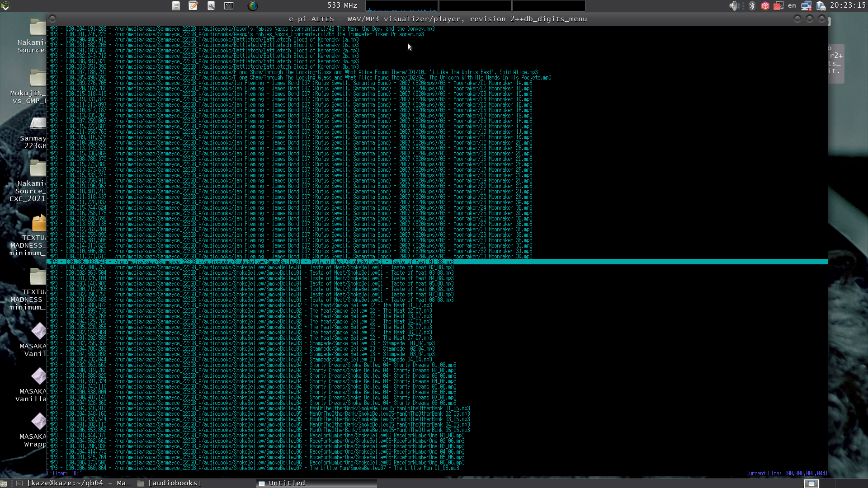Click the 533 MHz CPU frequency monitor
The width and height of the screenshot is (868, 488).
point(342,5)
